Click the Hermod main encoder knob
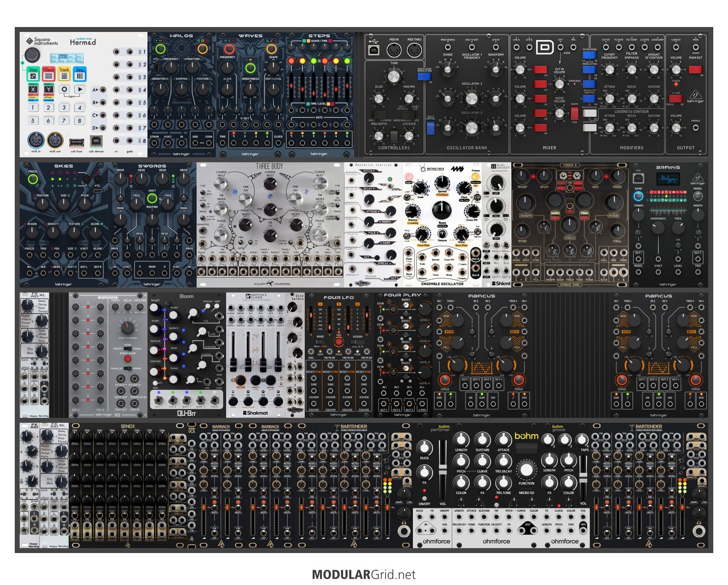Viewport: 728px width, 585px height. [32, 54]
